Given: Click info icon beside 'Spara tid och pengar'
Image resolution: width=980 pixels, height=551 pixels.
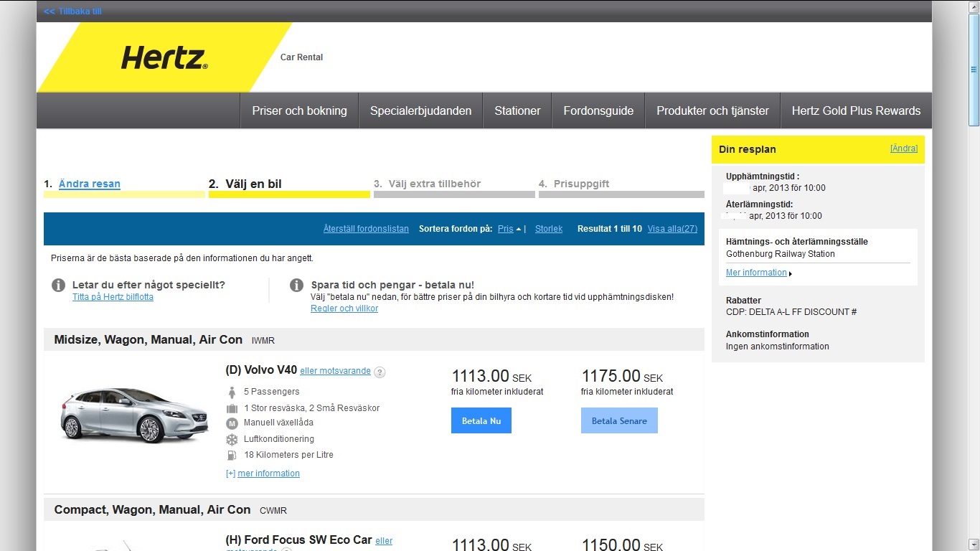Looking at the screenshot, I should [x=296, y=286].
